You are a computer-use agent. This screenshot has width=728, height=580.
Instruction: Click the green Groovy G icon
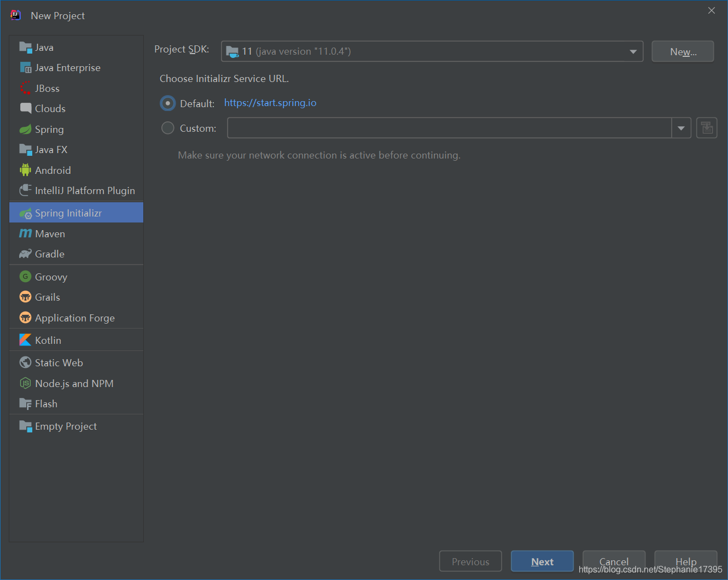26,277
